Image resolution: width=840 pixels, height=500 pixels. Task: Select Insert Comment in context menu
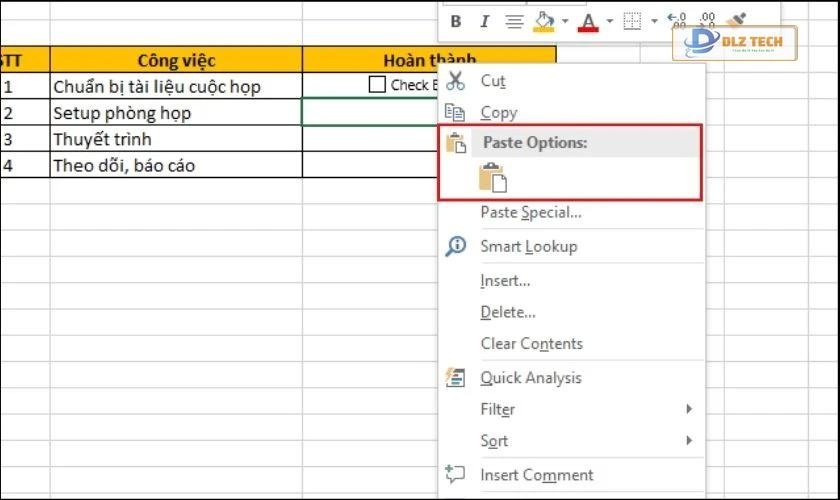coord(536,475)
